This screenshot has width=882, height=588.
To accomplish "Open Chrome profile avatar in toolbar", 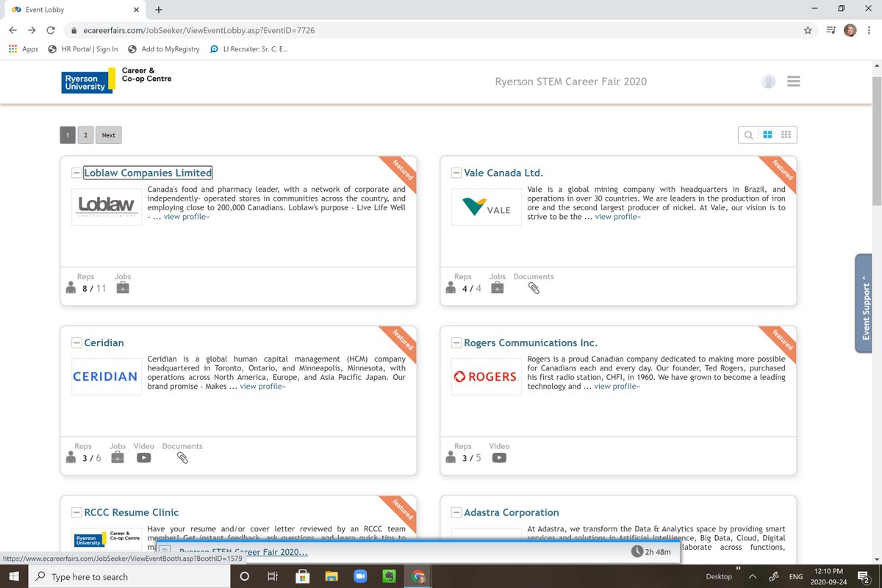I will click(x=850, y=30).
